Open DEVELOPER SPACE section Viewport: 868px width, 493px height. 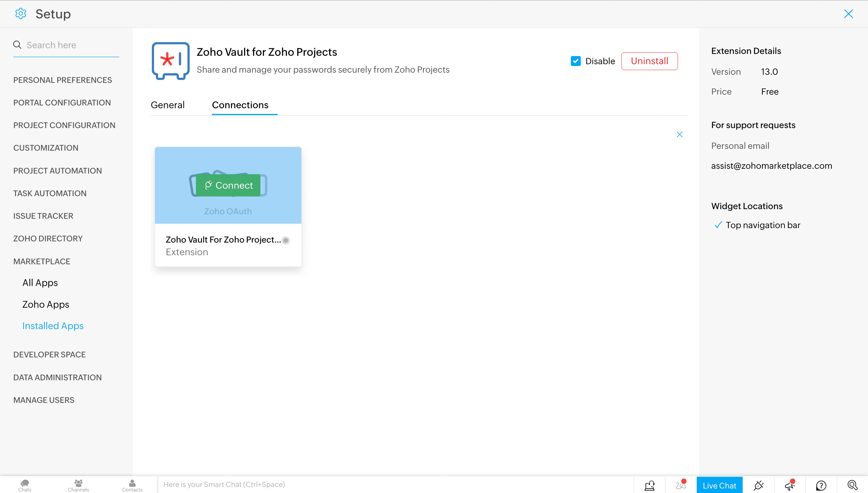[x=49, y=354]
